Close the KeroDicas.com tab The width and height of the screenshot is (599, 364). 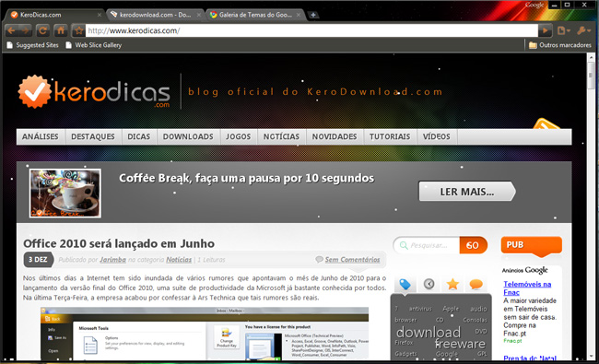tap(100, 15)
